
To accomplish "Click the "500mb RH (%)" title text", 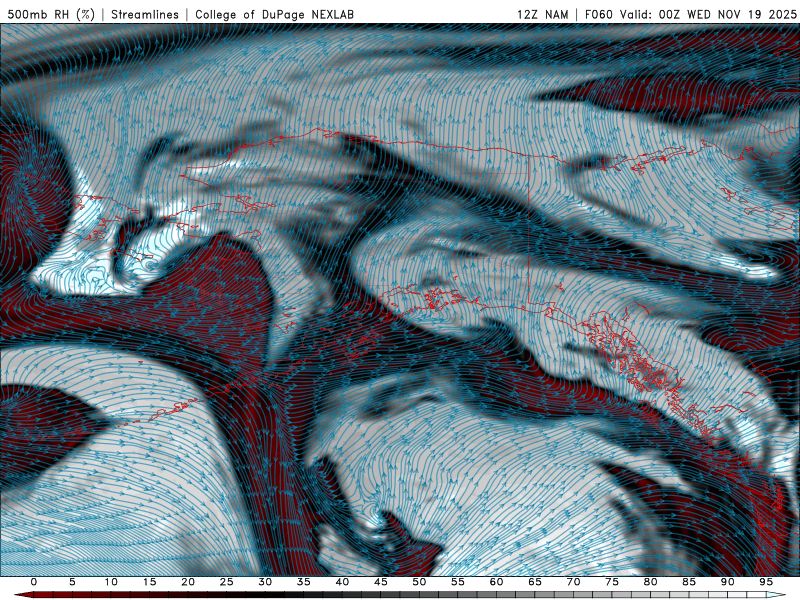I will pos(52,14).
